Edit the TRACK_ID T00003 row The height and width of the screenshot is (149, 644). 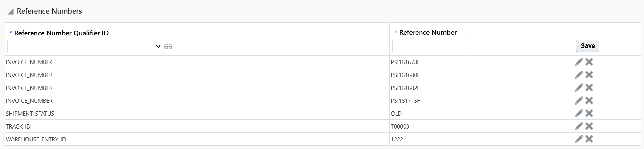pos(579,126)
